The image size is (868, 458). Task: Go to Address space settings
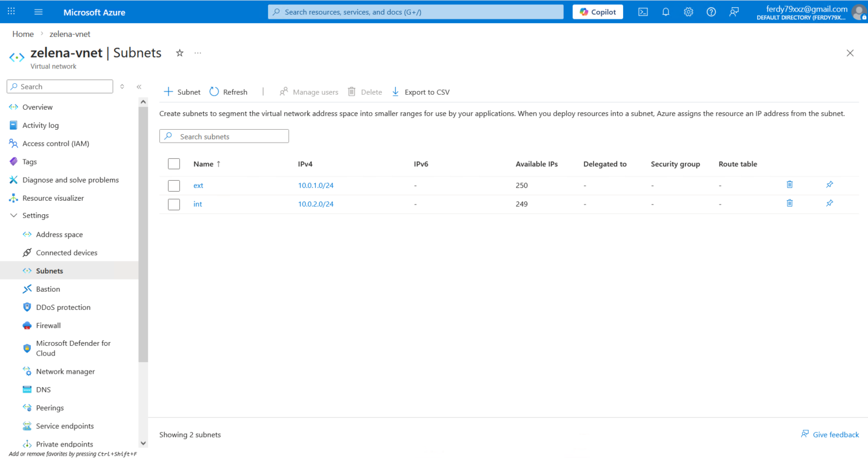(x=59, y=234)
